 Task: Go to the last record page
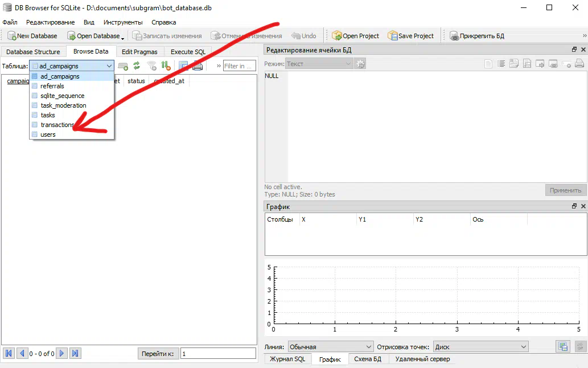[75, 353]
